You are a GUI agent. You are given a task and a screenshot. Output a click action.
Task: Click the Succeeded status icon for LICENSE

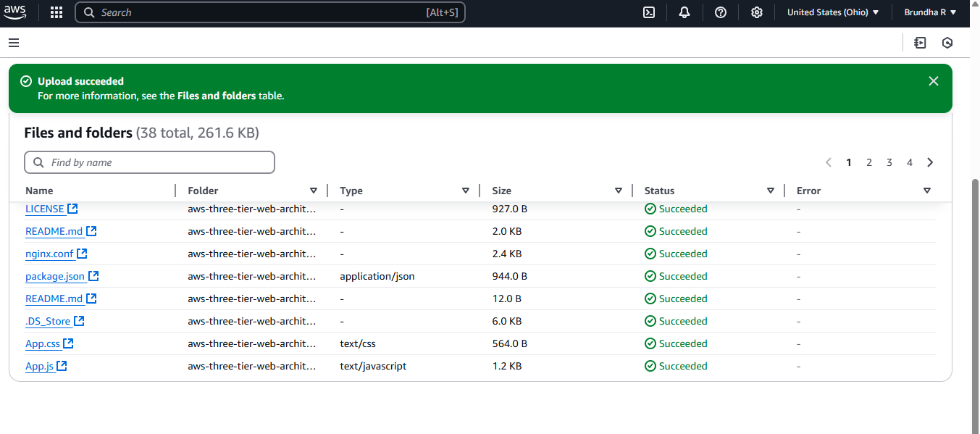tap(650, 209)
